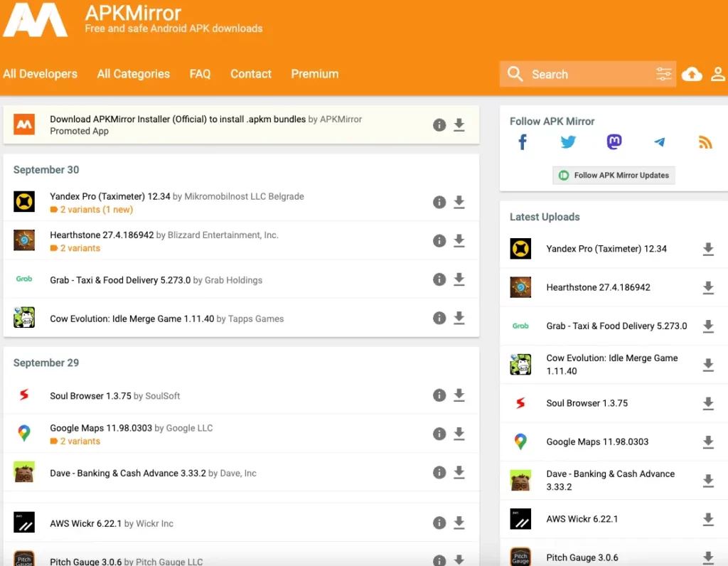
Task: Download Dave Banking in September 29 list
Action: [x=459, y=472]
